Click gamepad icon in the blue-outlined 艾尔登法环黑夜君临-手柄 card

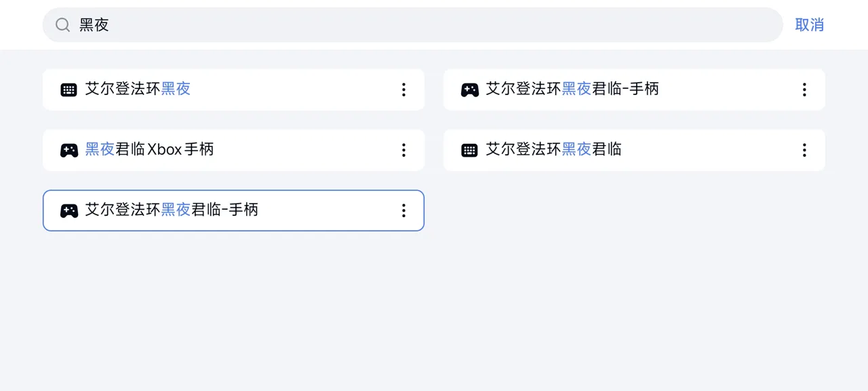(68, 210)
